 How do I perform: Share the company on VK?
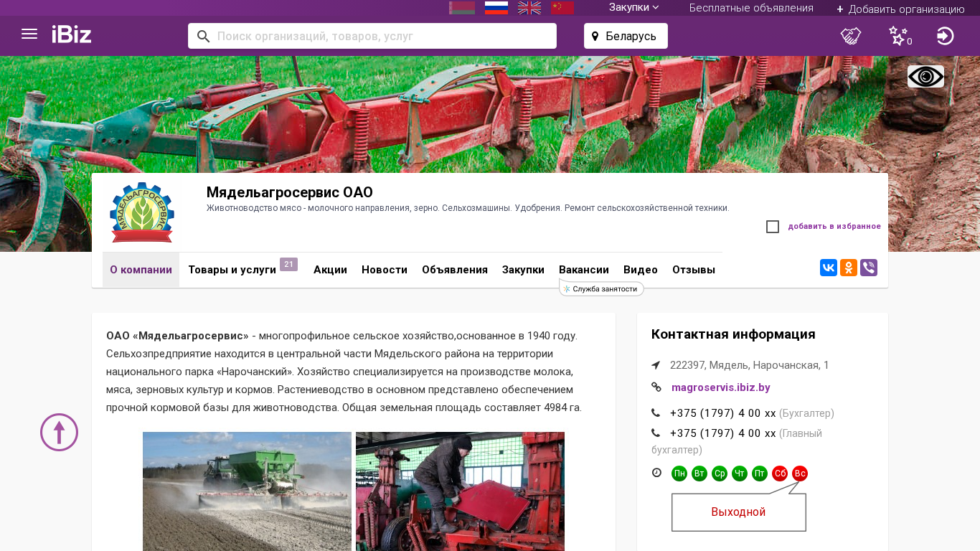pos(829,268)
